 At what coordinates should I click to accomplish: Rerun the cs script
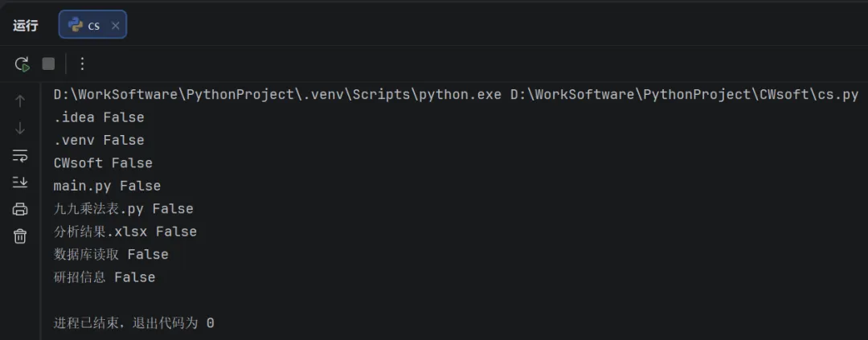pyautogui.click(x=22, y=63)
